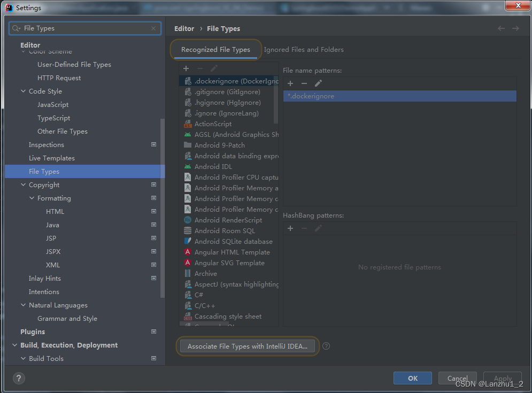Viewport: 532px width, 393px height.
Task: Add a new recognized file type
Action: click(x=186, y=68)
